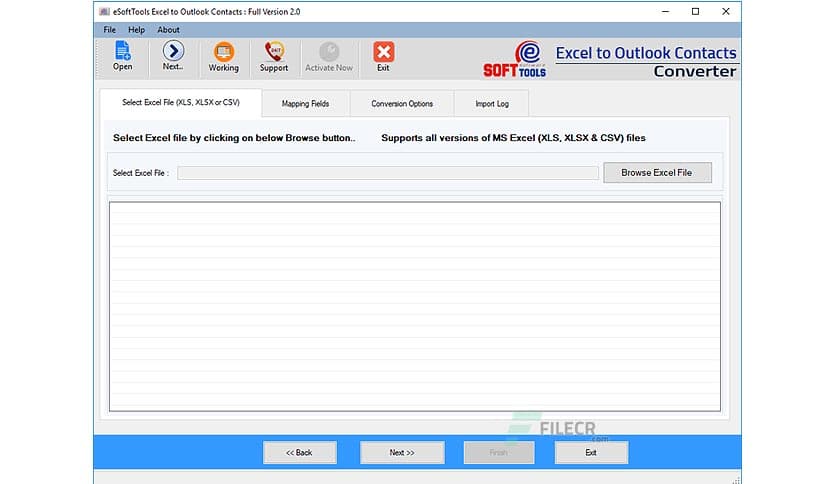Open the Working toolbar icon
The image size is (836, 484).
223,57
